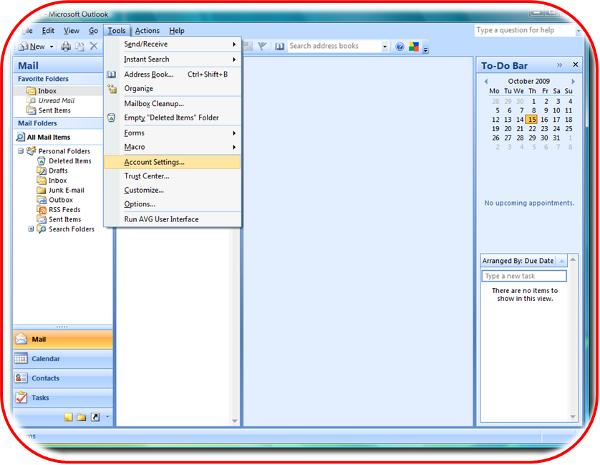Click the Move to Folder toolbar icon
Image resolution: width=600 pixels, height=465 pixels.
(80, 47)
